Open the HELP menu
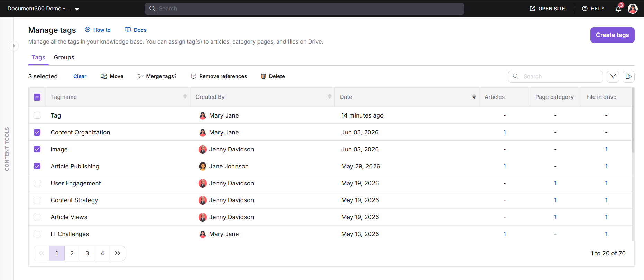Image resolution: width=644 pixels, height=280 pixels. (593, 9)
